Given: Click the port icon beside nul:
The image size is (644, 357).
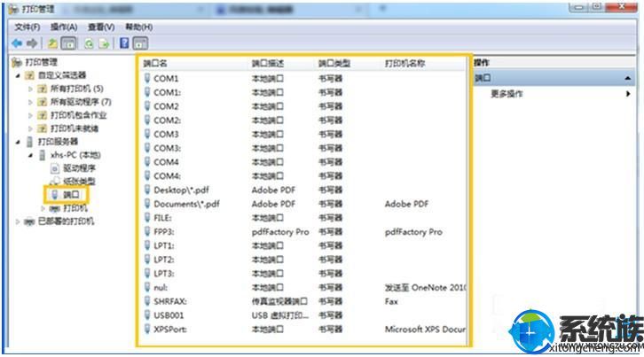Looking at the screenshot, I should point(147,287).
